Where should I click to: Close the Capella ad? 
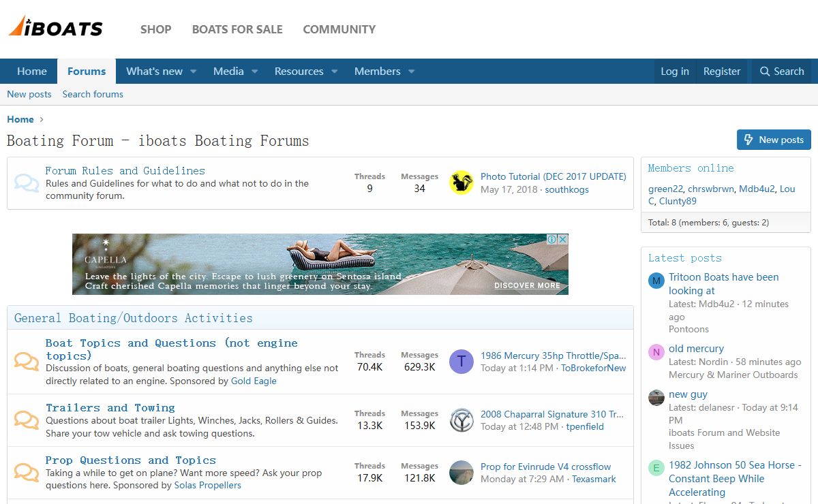(x=562, y=239)
